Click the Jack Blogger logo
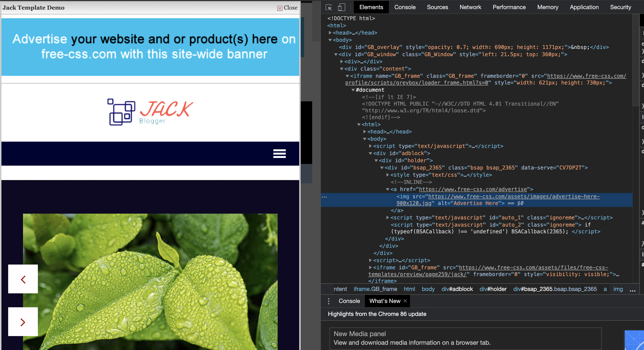644x350 pixels. 150,112
